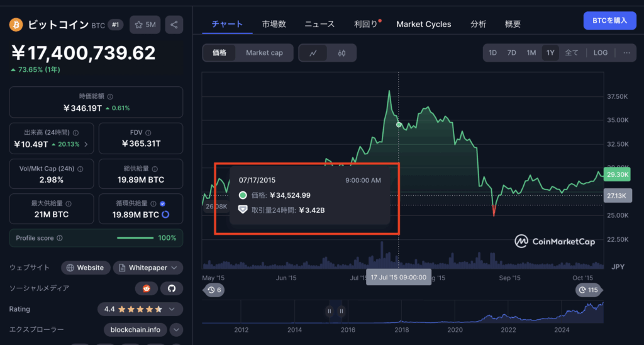Show info icon next to FDV
Image resolution: width=644 pixels, height=345 pixels.
pos(148,133)
